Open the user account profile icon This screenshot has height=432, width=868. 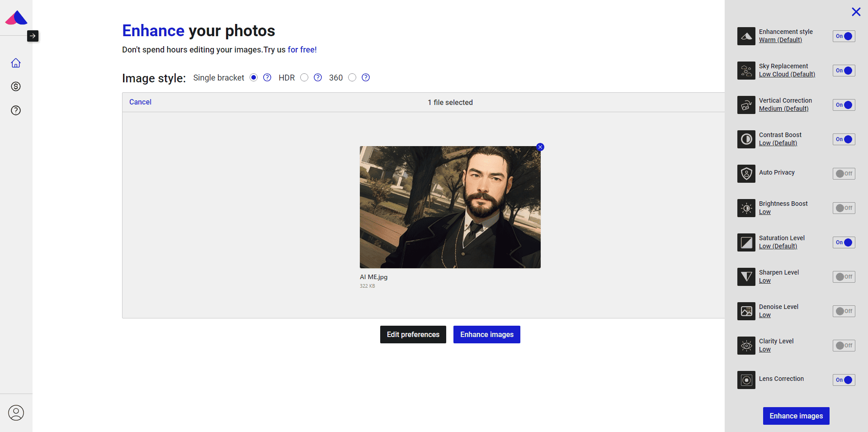[16, 413]
